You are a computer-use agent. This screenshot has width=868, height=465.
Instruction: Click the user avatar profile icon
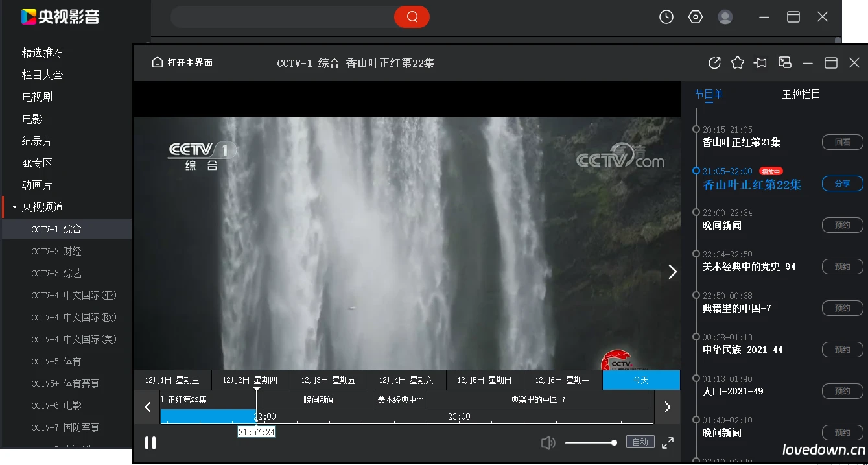point(725,17)
